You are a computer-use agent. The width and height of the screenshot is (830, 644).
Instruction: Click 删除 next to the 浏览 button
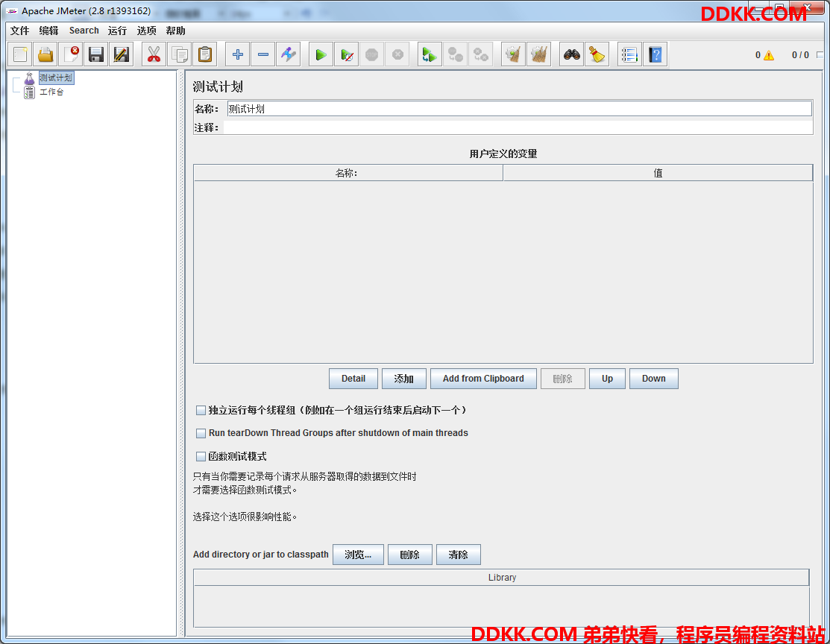click(410, 555)
